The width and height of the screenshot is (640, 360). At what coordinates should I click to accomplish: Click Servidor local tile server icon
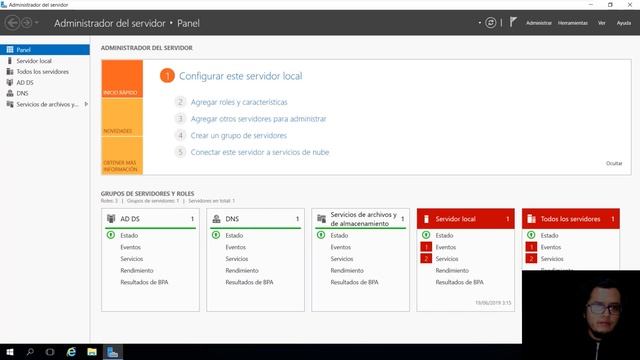pos(426,219)
